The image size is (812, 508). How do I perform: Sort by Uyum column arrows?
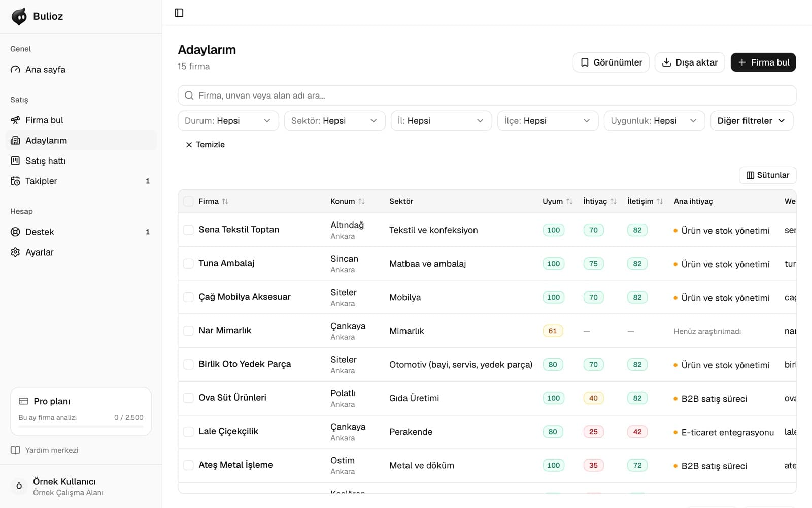(x=569, y=202)
